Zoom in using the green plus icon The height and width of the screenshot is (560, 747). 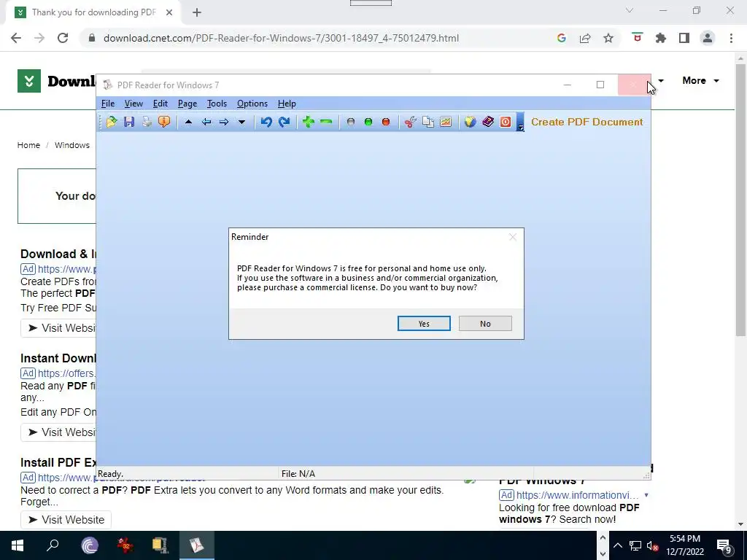[x=309, y=122]
